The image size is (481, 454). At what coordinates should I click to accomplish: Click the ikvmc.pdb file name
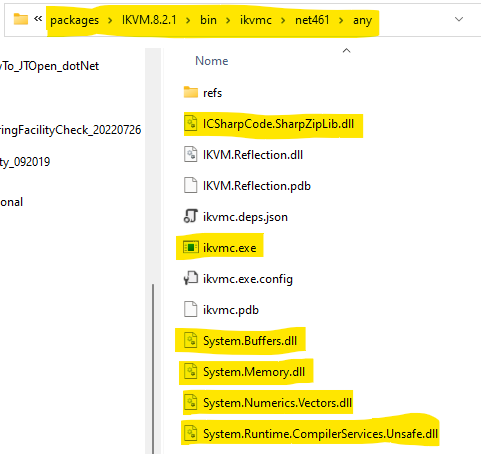coord(231,310)
